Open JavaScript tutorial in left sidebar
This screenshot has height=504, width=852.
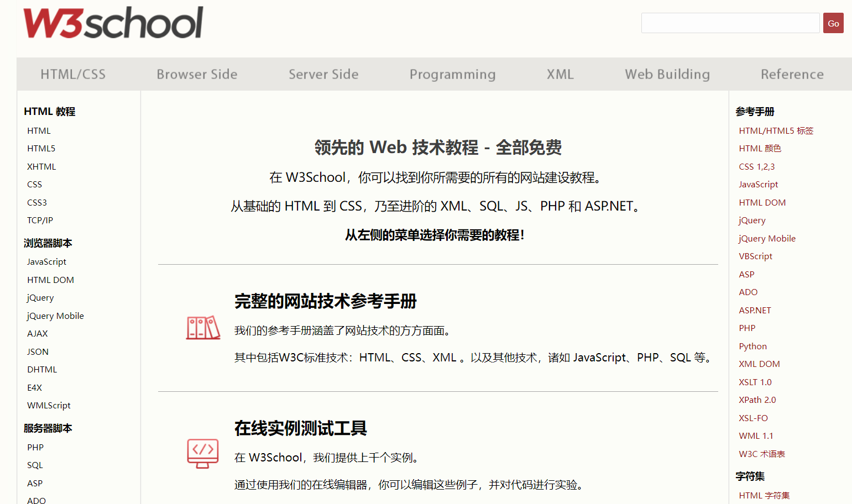[46, 261]
